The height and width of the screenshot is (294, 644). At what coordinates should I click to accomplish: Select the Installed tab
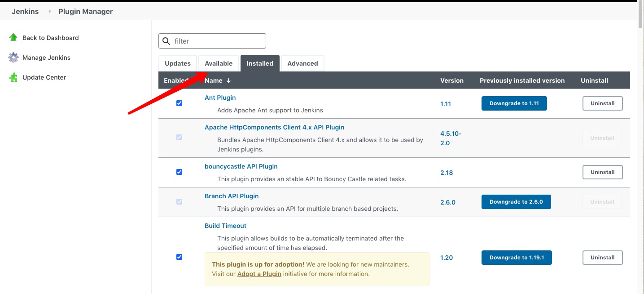click(x=260, y=63)
